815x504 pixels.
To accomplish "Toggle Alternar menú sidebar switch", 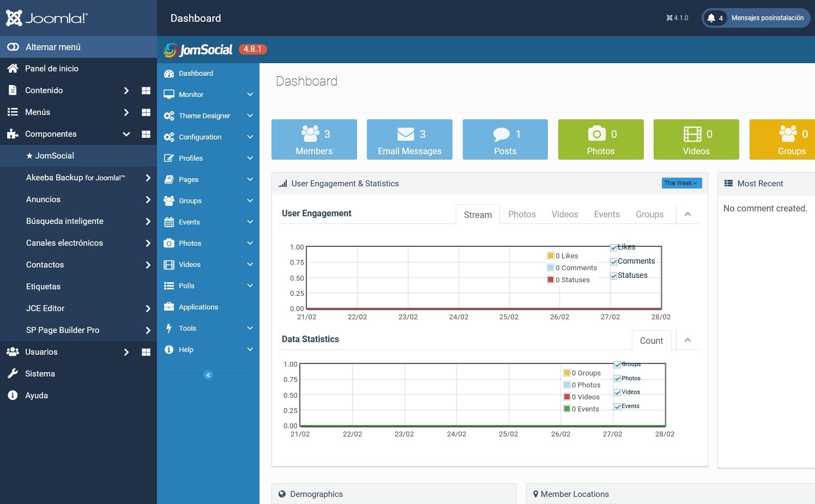I will pyautogui.click(x=13, y=47).
